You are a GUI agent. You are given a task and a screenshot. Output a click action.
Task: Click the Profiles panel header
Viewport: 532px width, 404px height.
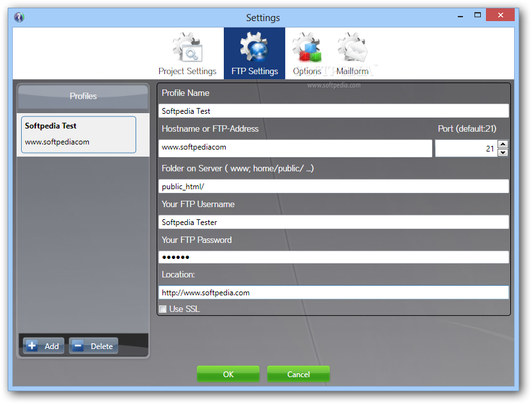click(x=83, y=97)
